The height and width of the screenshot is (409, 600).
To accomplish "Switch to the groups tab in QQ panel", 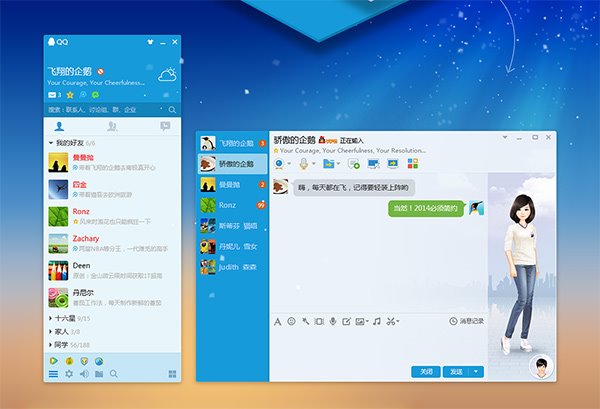I will click(x=112, y=126).
